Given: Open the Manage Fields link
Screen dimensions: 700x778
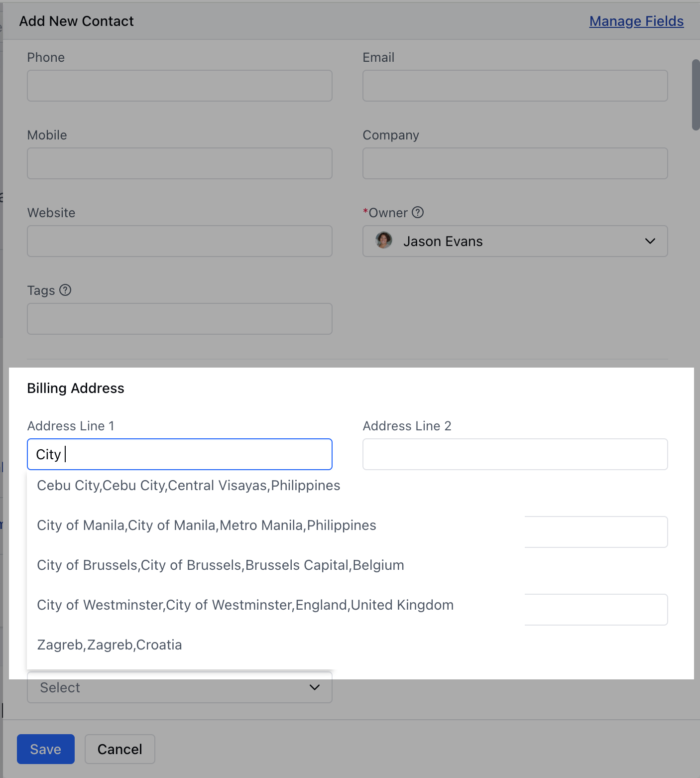Looking at the screenshot, I should point(636,21).
